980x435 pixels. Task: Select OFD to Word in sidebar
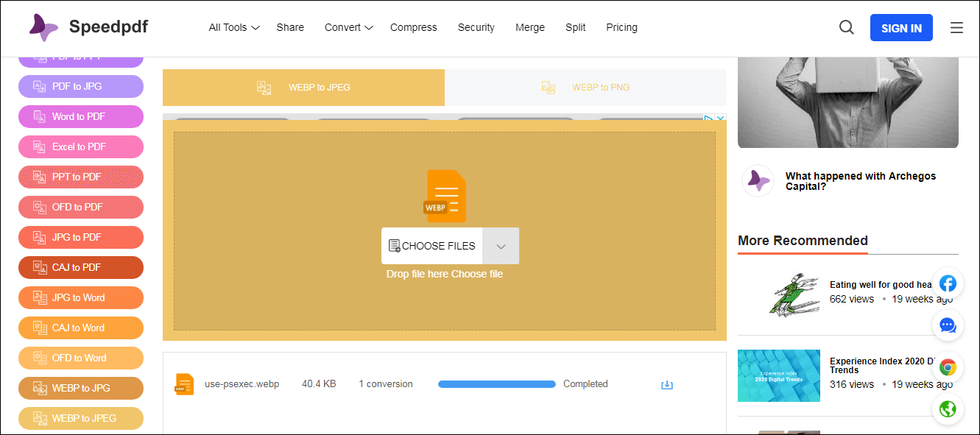coord(81,358)
